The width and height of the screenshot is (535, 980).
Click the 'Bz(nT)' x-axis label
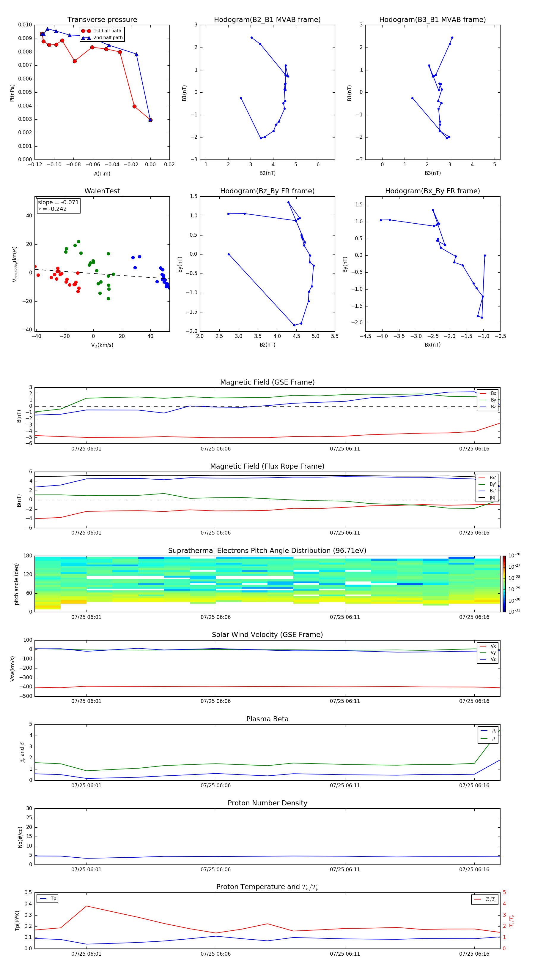point(267,345)
